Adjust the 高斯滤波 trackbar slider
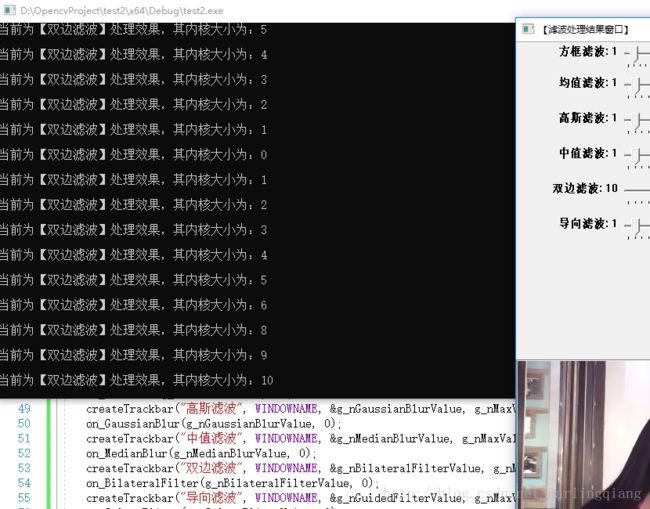This screenshot has height=509, width=650. pyautogui.click(x=637, y=122)
